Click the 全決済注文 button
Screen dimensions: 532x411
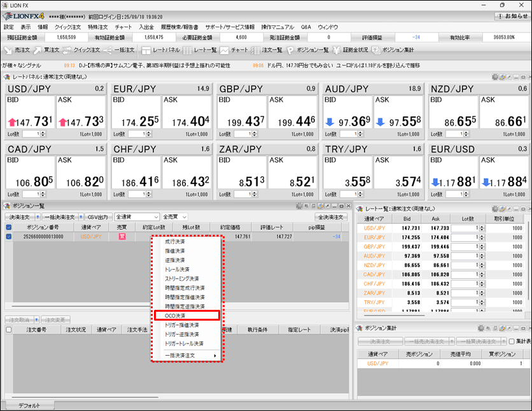click(330, 217)
